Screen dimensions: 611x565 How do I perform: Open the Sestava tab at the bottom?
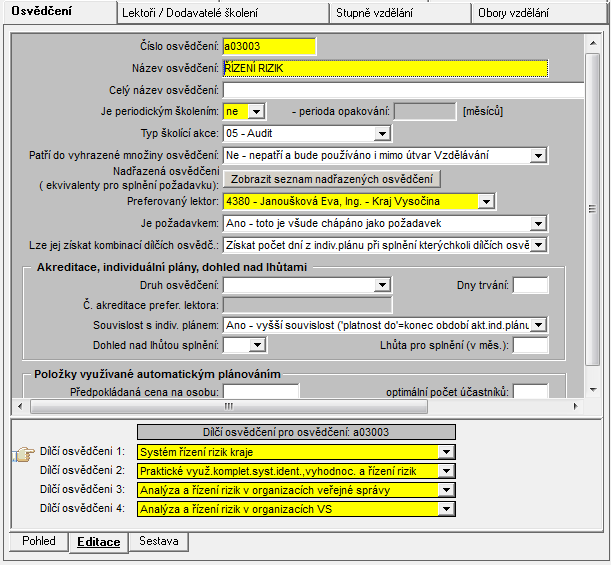[159, 541]
